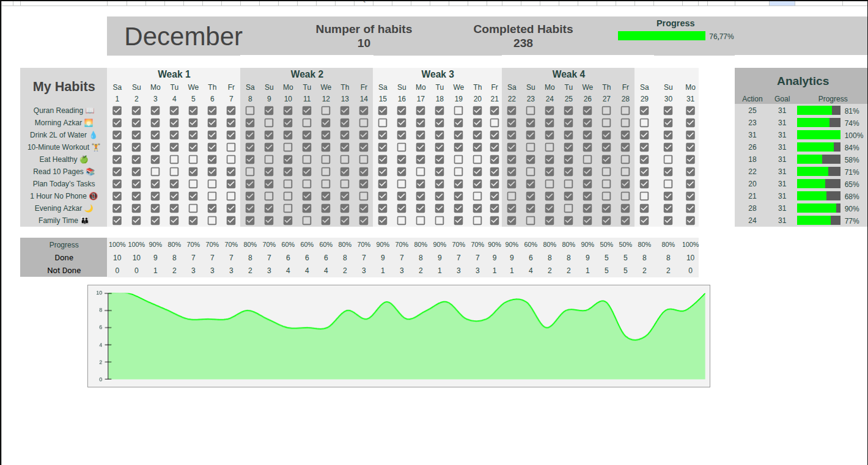The height and width of the screenshot is (465, 868).
Task: Uncheck Quran Reading on December 1
Action: (x=117, y=110)
